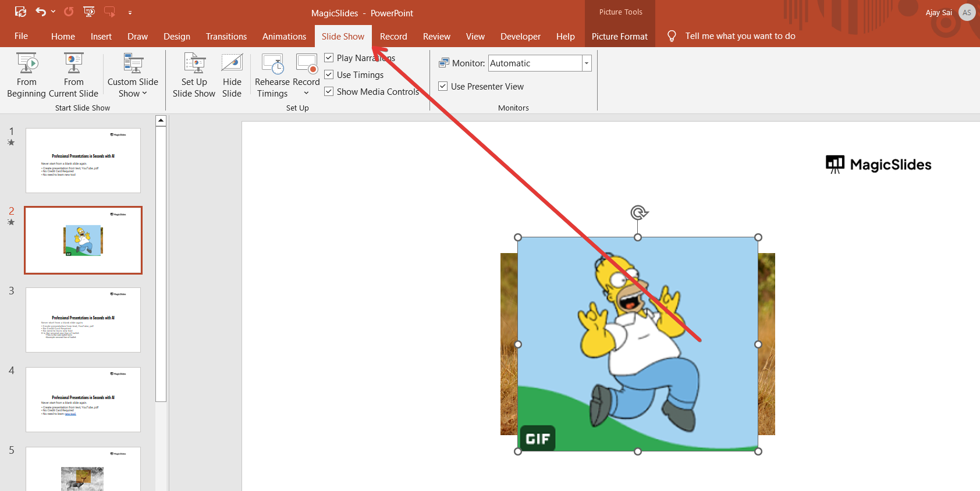Click the top-middle sizing handle of picture
This screenshot has height=491, width=980.
tap(638, 237)
